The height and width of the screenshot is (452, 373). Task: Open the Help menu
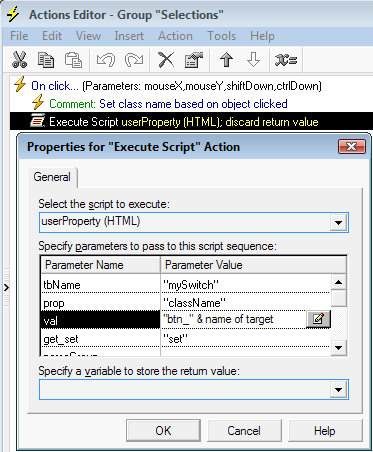tap(262, 36)
